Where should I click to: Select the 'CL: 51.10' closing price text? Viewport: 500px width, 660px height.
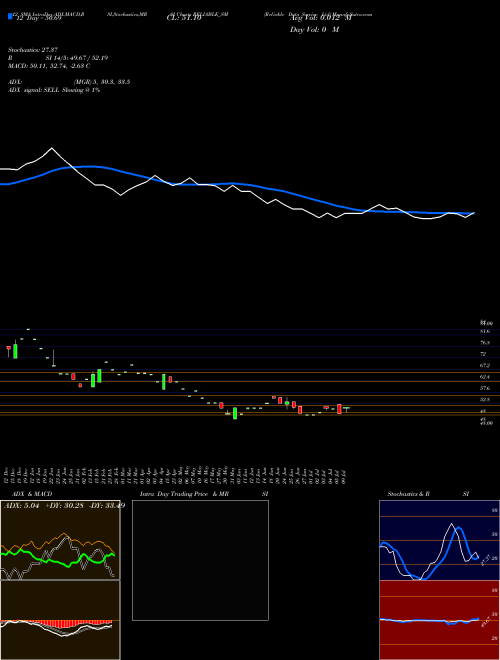point(184,18)
